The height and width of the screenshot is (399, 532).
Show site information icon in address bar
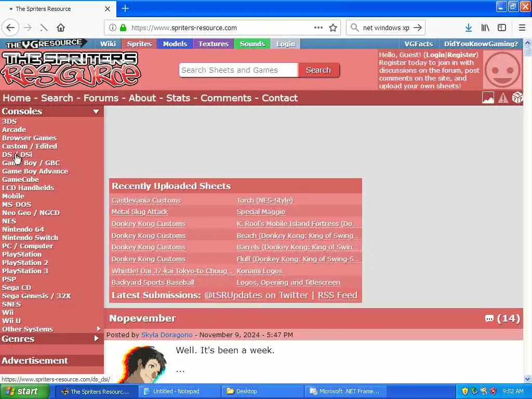113,28
